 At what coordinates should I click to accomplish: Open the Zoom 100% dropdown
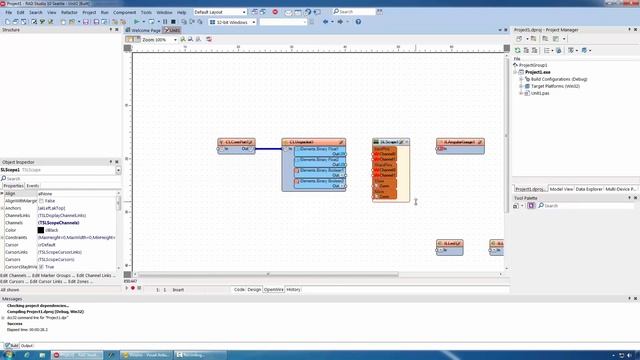tap(175, 40)
